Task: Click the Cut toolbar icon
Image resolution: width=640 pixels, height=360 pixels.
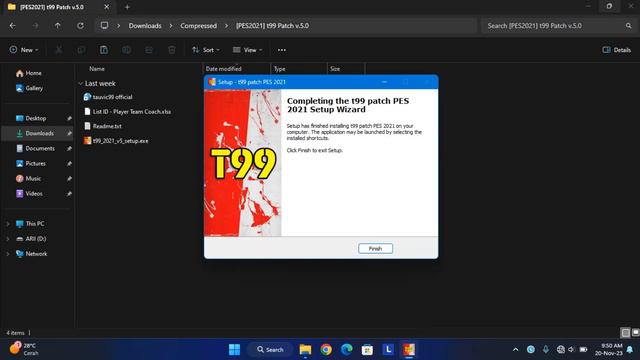Action: [x=59, y=50]
